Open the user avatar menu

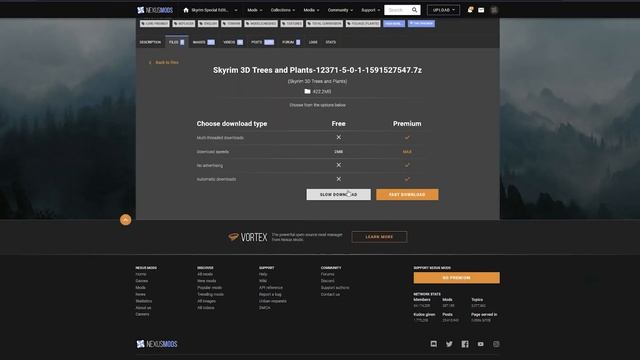click(x=494, y=10)
